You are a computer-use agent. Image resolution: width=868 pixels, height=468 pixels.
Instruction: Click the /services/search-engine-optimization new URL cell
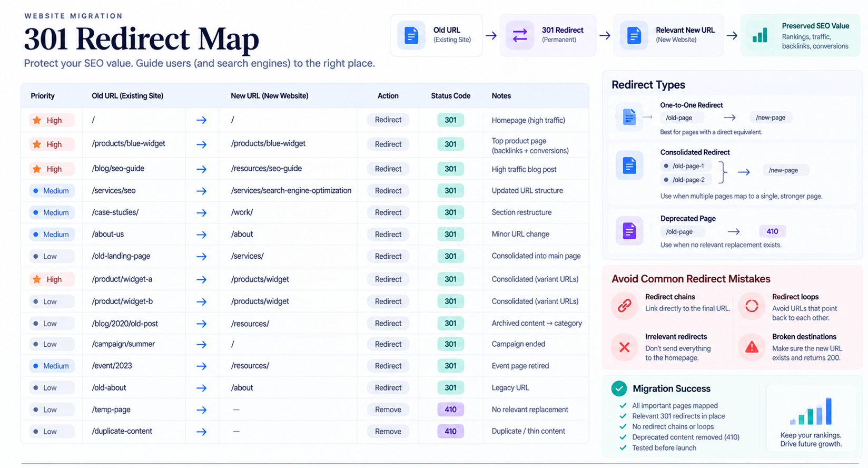click(x=291, y=191)
